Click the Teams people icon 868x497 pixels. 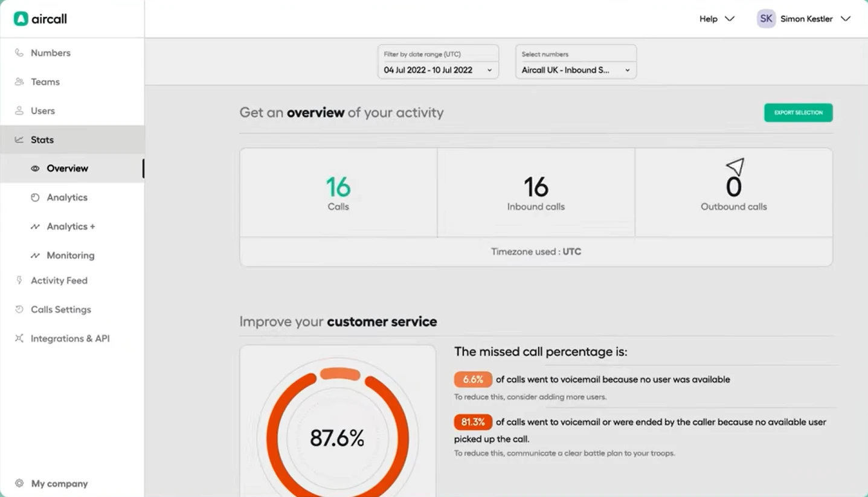(x=19, y=82)
